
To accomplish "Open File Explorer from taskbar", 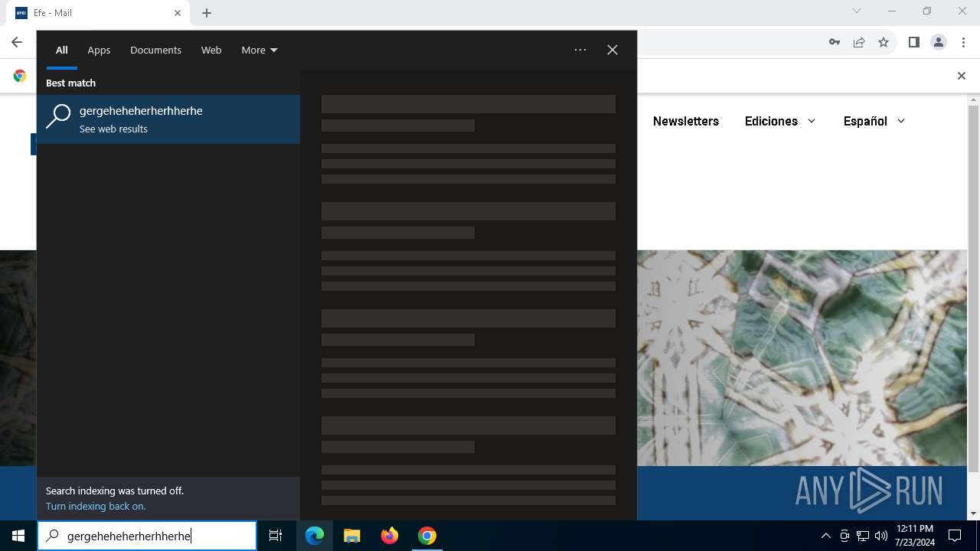I will [x=351, y=536].
